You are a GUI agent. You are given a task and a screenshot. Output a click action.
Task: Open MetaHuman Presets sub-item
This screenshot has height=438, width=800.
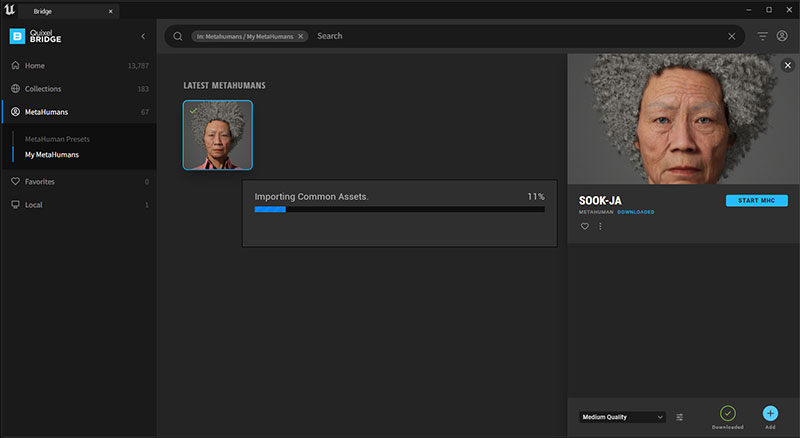point(57,139)
